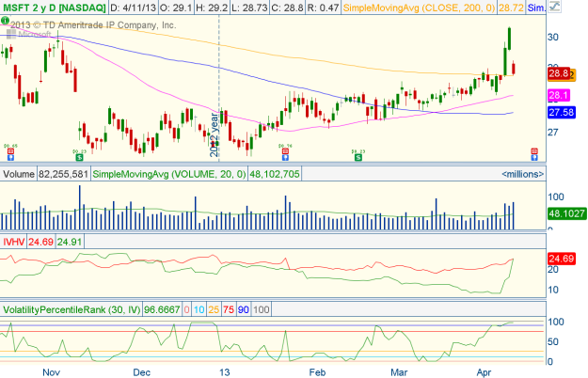This screenshot has width=588, height=378.
Task: Click the 2012 year vertical marker line
Action: coord(219,94)
